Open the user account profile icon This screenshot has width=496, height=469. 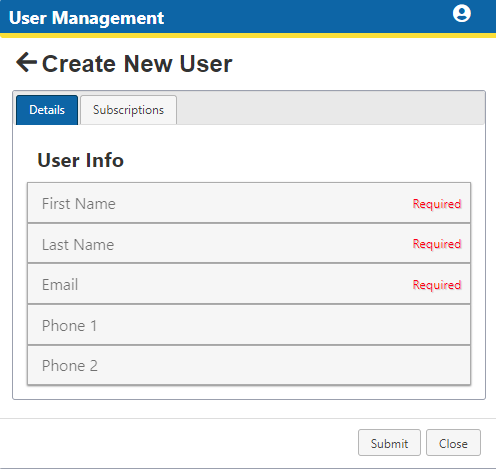click(462, 13)
